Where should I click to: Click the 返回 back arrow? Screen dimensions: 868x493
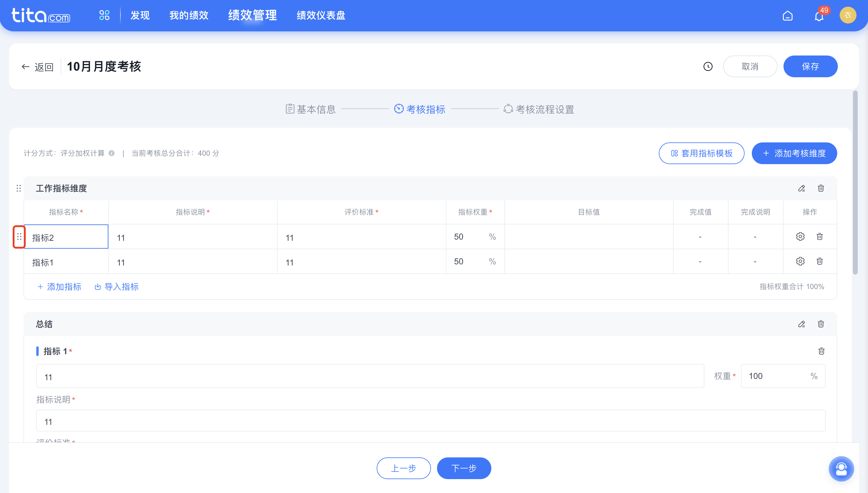(25, 67)
